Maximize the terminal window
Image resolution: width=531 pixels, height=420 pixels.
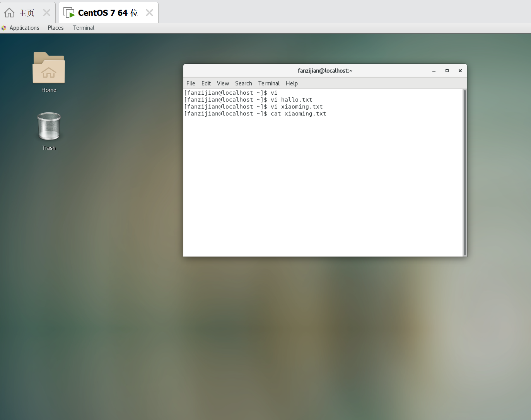click(x=447, y=71)
